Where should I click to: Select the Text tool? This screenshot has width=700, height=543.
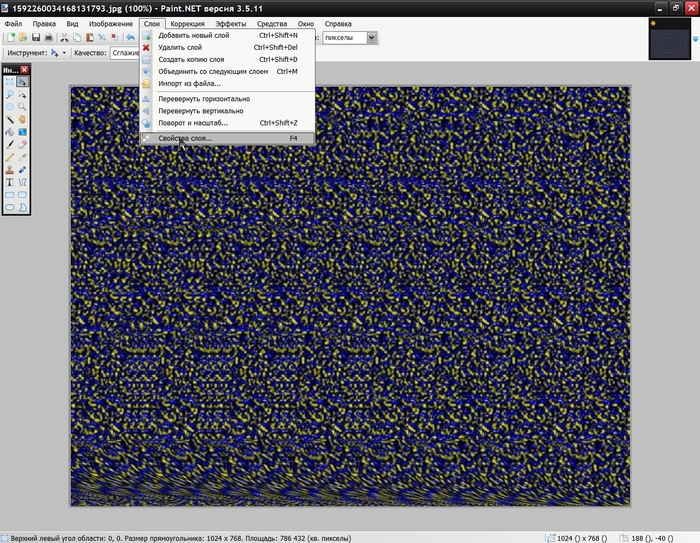pos(9,182)
